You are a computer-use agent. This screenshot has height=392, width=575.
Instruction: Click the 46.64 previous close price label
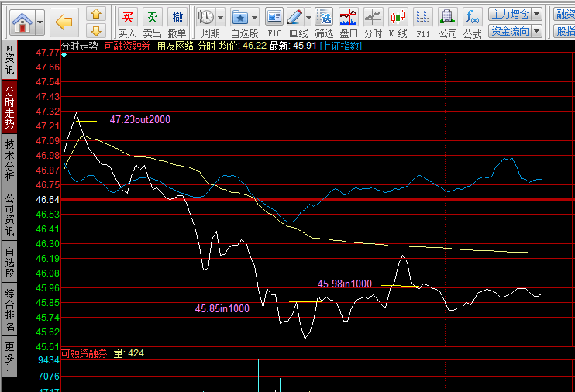pyautogui.click(x=48, y=199)
